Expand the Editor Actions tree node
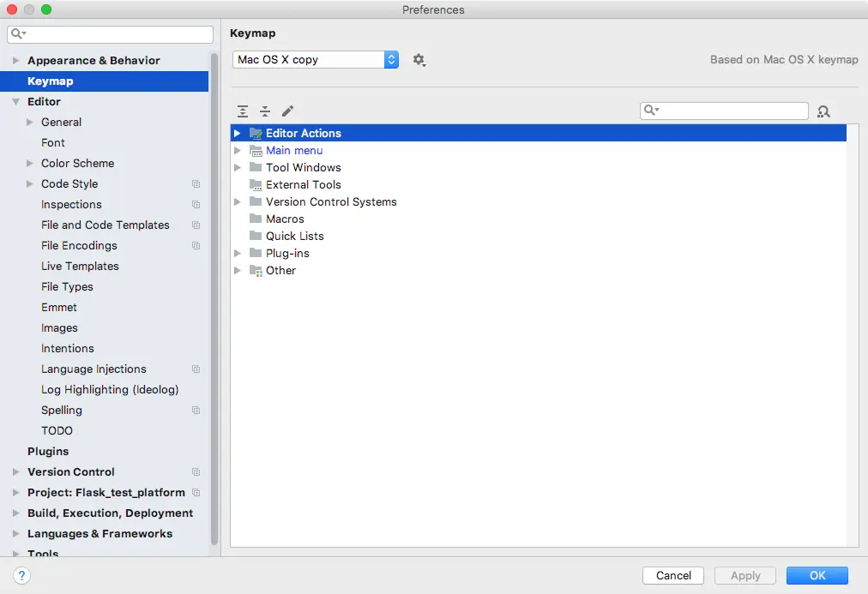The width and height of the screenshot is (868, 594). pos(238,133)
